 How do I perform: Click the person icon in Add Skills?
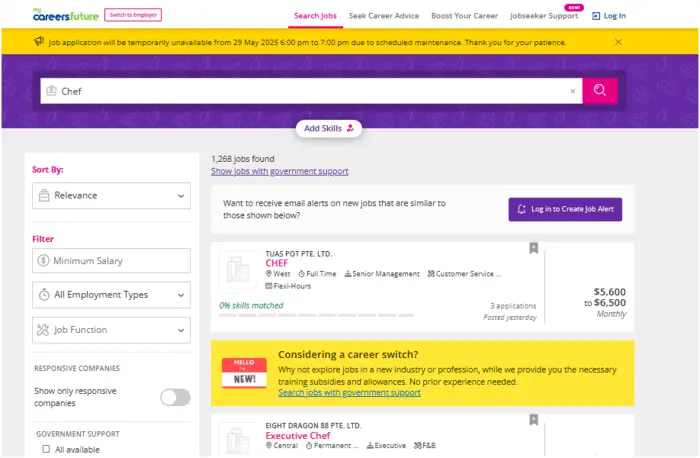click(x=350, y=128)
